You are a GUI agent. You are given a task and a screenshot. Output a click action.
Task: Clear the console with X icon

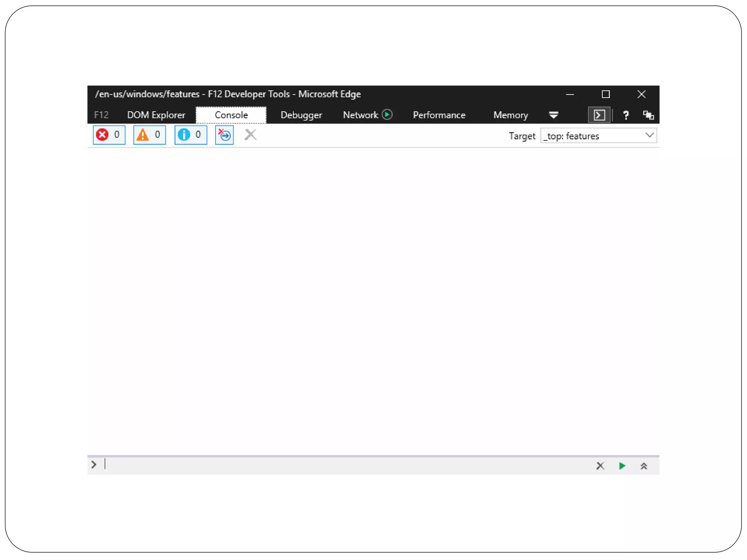pos(250,135)
